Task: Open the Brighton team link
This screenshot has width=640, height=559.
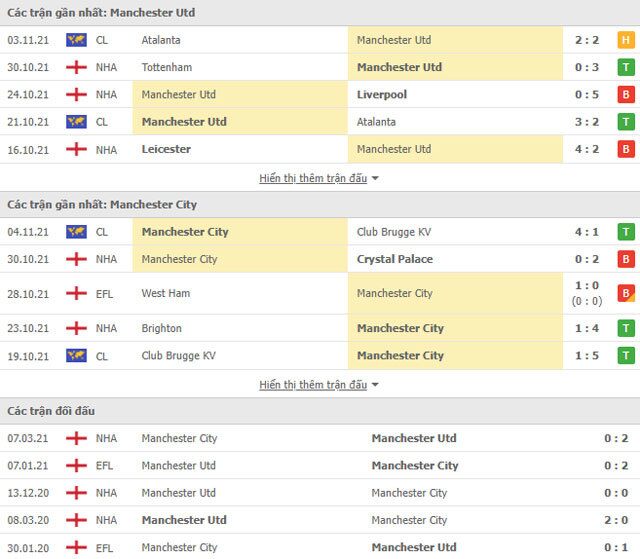Action: pos(162,328)
